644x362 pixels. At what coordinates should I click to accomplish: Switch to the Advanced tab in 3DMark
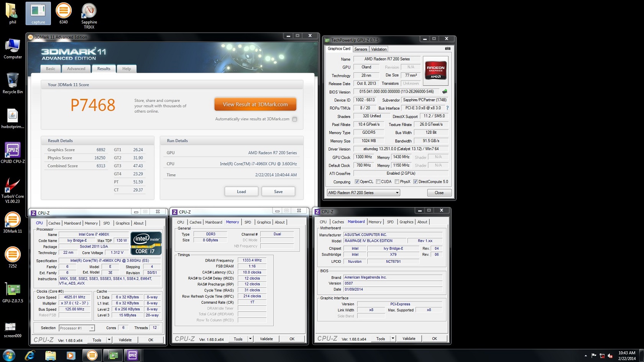pyautogui.click(x=76, y=69)
